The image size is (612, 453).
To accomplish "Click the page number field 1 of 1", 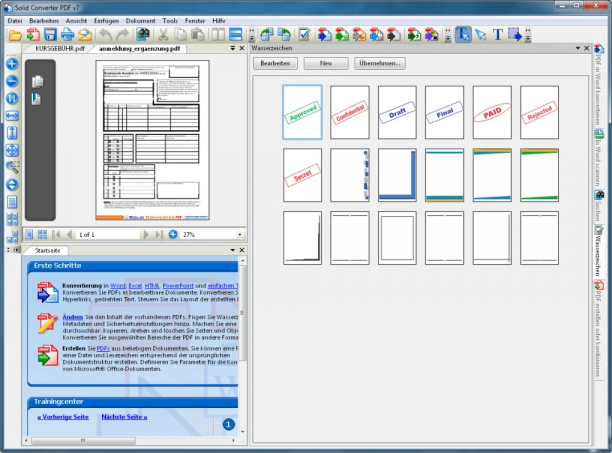I will pyautogui.click(x=108, y=234).
